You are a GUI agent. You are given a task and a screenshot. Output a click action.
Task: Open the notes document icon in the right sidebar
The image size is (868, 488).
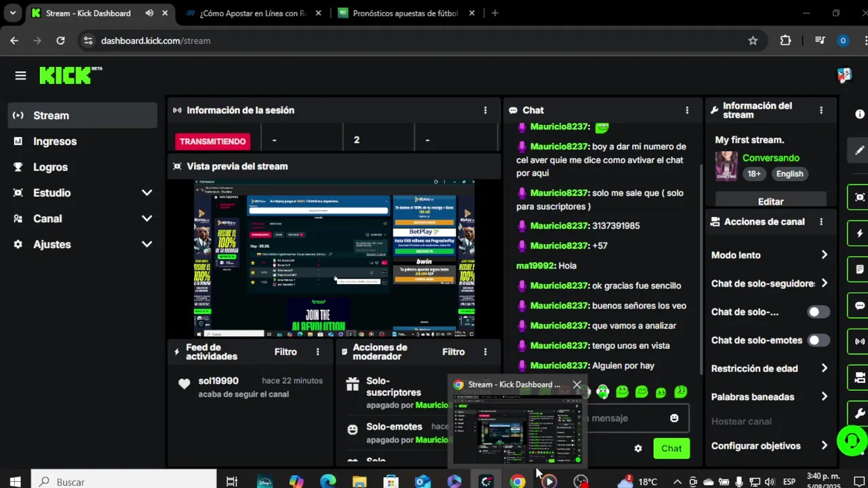point(860,269)
